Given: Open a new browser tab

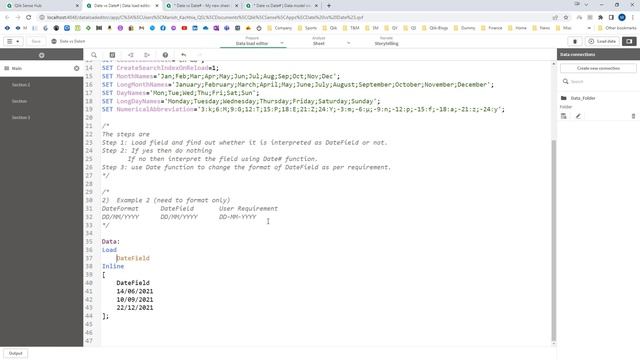Looking at the screenshot, I should tap(329, 6).
